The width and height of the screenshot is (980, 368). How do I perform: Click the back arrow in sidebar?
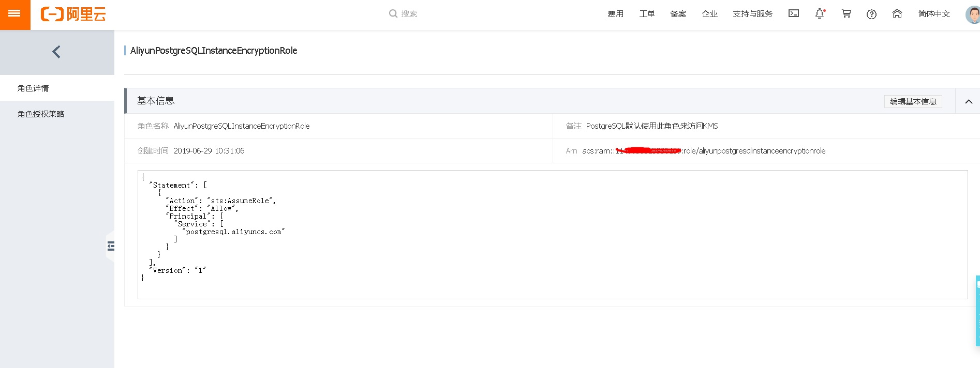(x=56, y=52)
